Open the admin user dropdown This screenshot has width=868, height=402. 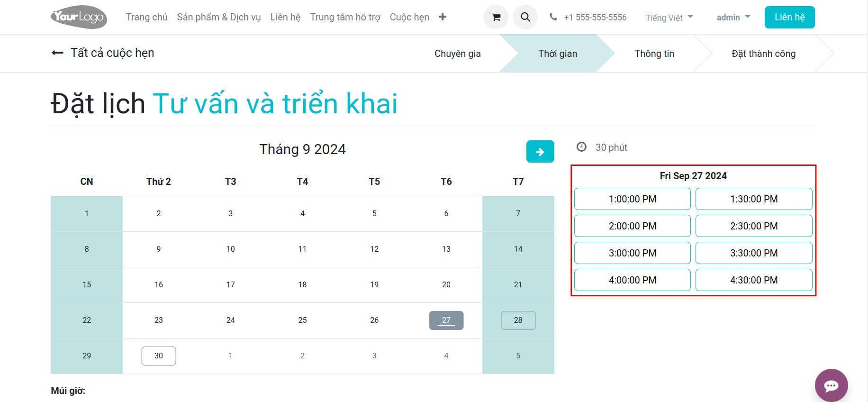(733, 17)
